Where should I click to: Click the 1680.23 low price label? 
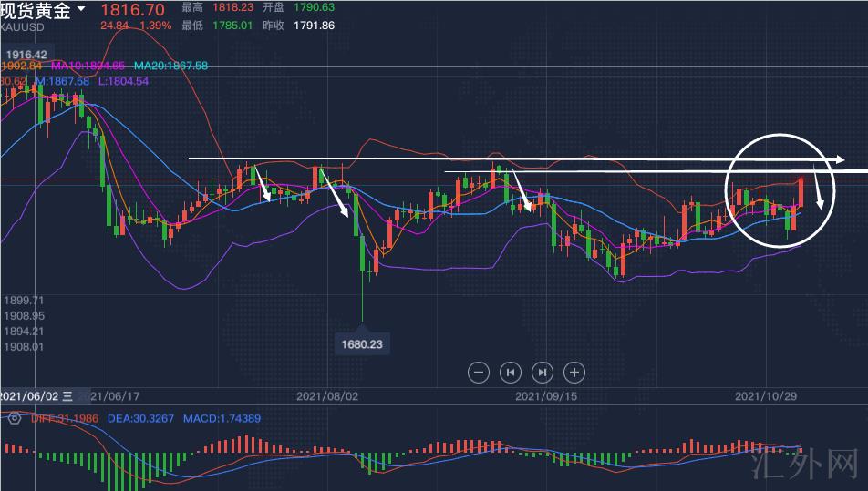[362, 344]
